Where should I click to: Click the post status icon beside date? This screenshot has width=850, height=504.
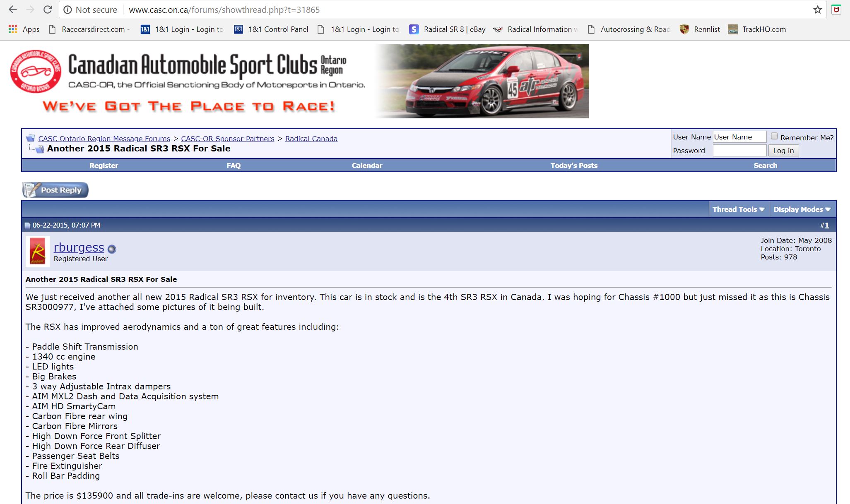pos(28,226)
